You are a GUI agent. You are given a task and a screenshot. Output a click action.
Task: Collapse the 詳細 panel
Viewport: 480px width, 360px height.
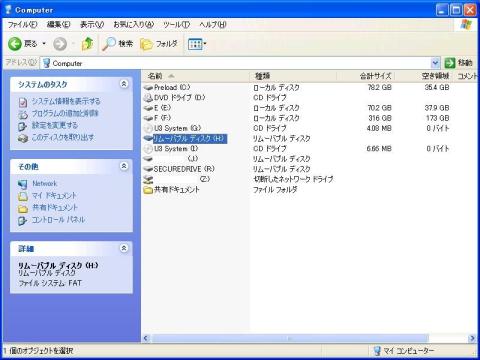124,248
